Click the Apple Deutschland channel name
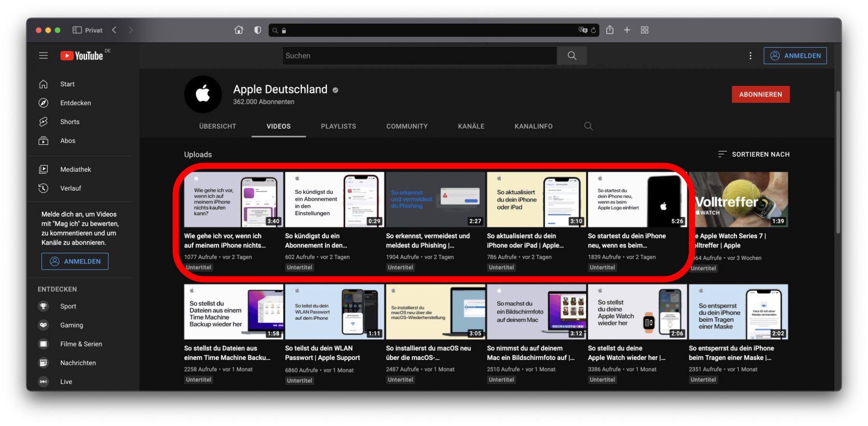868x426 pixels. click(280, 89)
